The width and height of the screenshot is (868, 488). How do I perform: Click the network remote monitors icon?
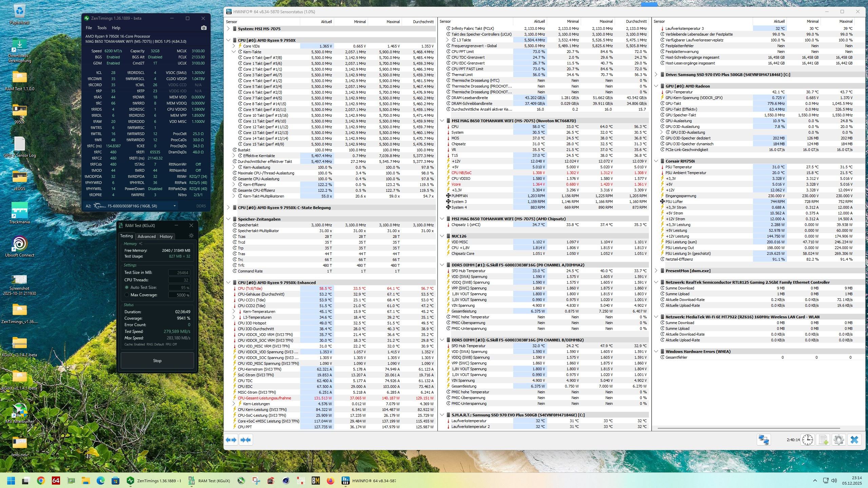764,440
